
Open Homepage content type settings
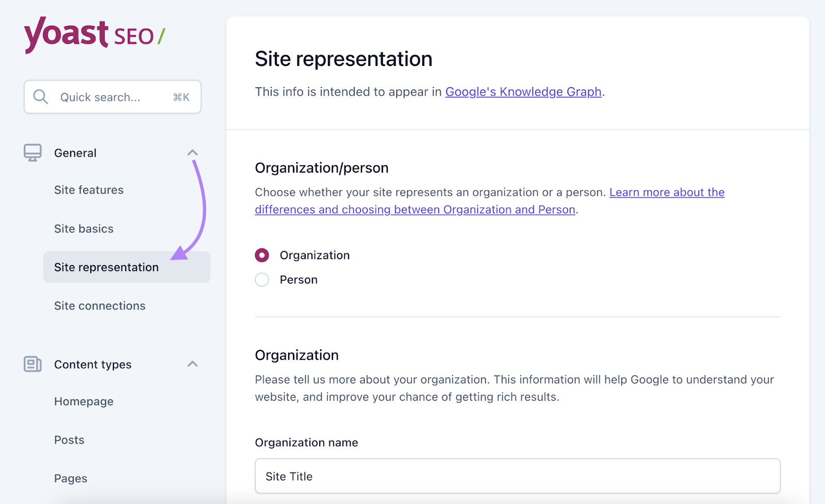point(84,401)
